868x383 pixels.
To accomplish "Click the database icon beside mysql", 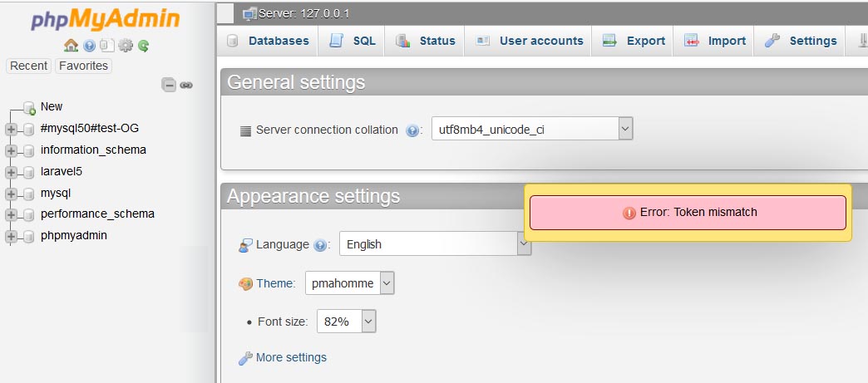I will (29, 194).
